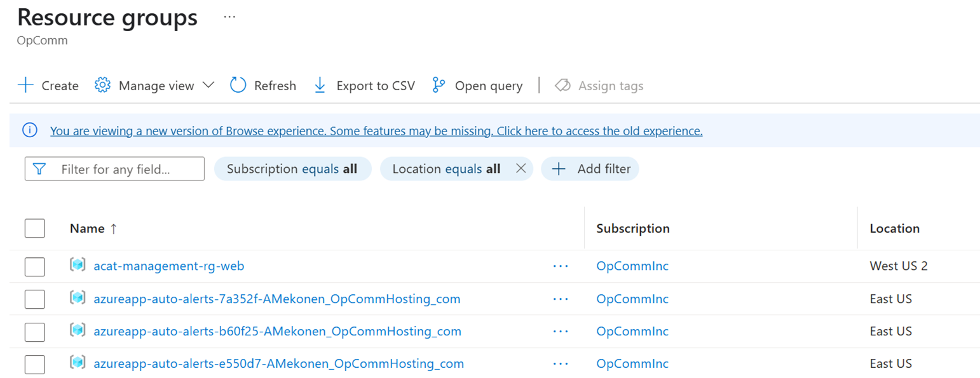Open row options for azureapp-auto-alerts-b60f25
This screenshot has height=378, width=980.
tap(560, 332)
